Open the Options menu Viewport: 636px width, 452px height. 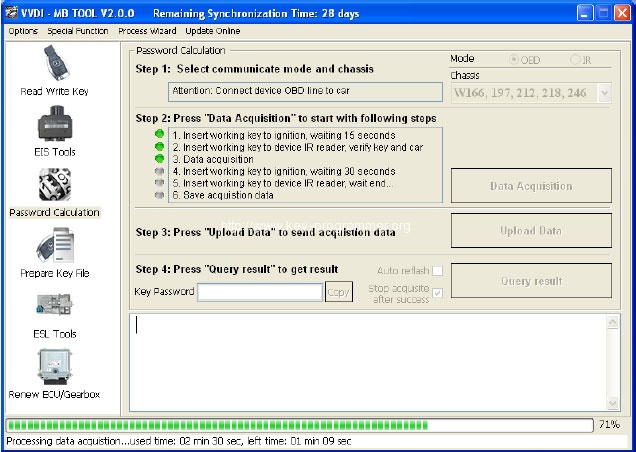22,31
